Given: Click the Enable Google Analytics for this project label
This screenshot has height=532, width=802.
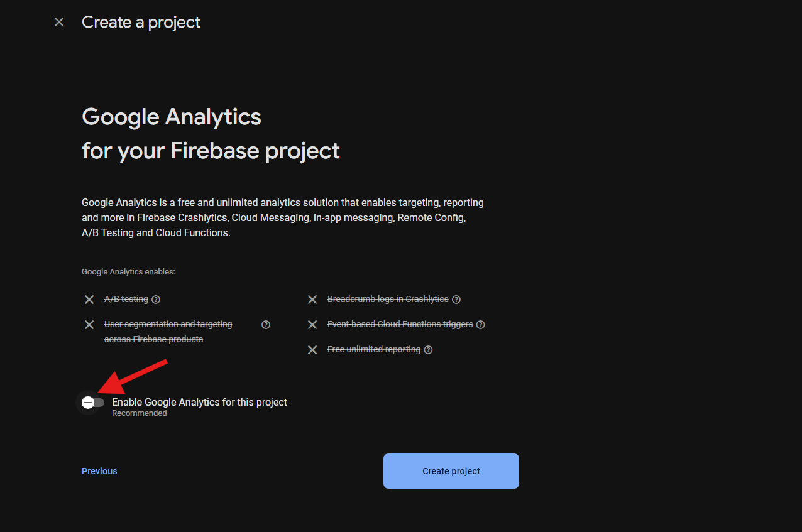Looking at the screenshot, I should point(199,402).
